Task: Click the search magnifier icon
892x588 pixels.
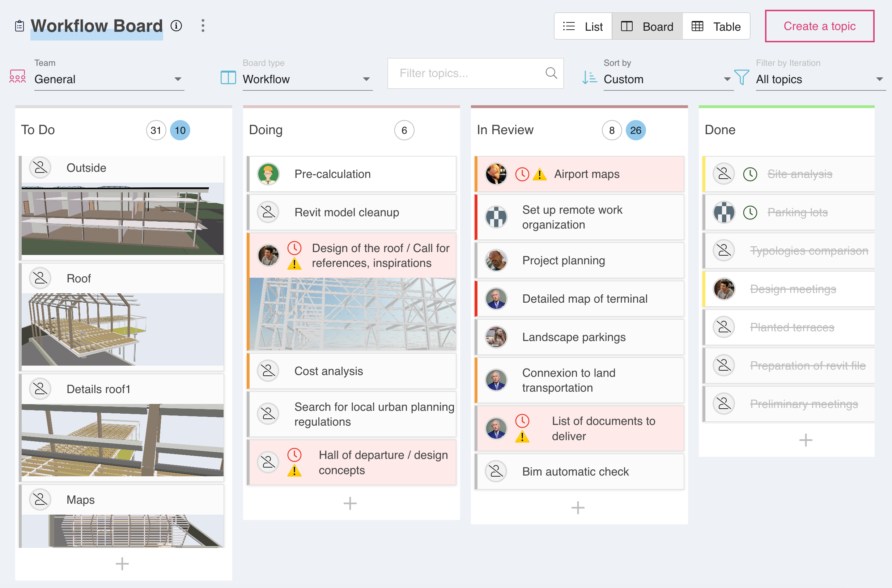Action: pyautogui.click(x=551, y=73)
